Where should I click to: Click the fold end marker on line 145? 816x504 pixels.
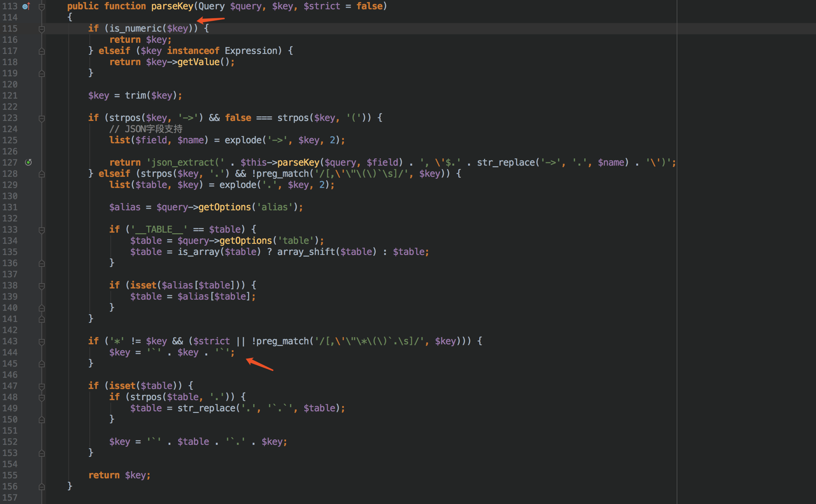(x=42, y=364)
